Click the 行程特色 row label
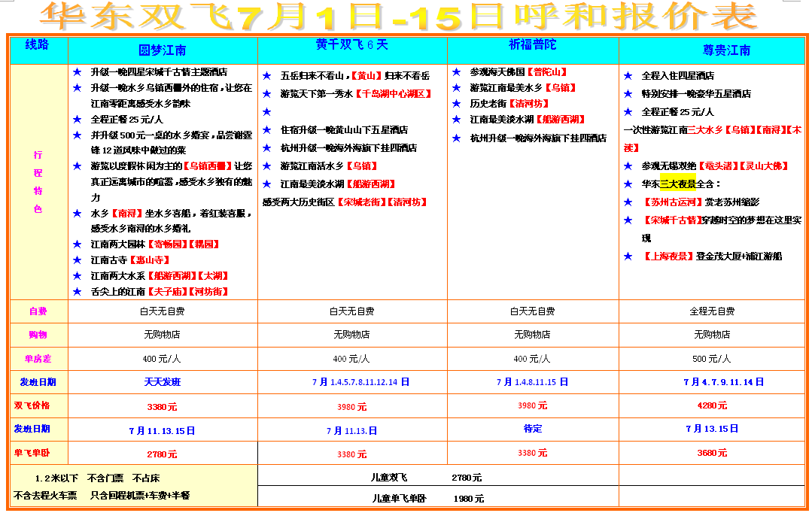Viewport: 812px width, 513px height. click(38, 182)
